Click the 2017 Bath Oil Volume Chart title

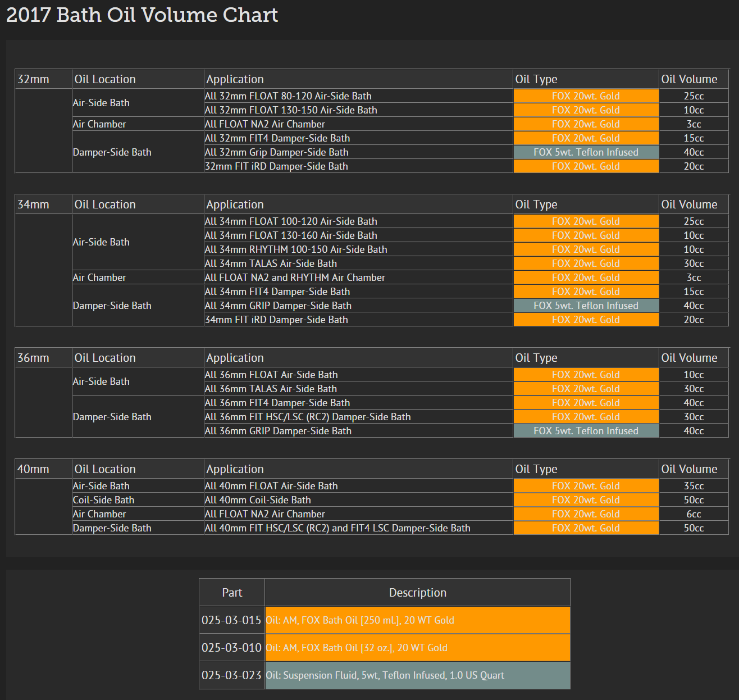tap(142, 15)
